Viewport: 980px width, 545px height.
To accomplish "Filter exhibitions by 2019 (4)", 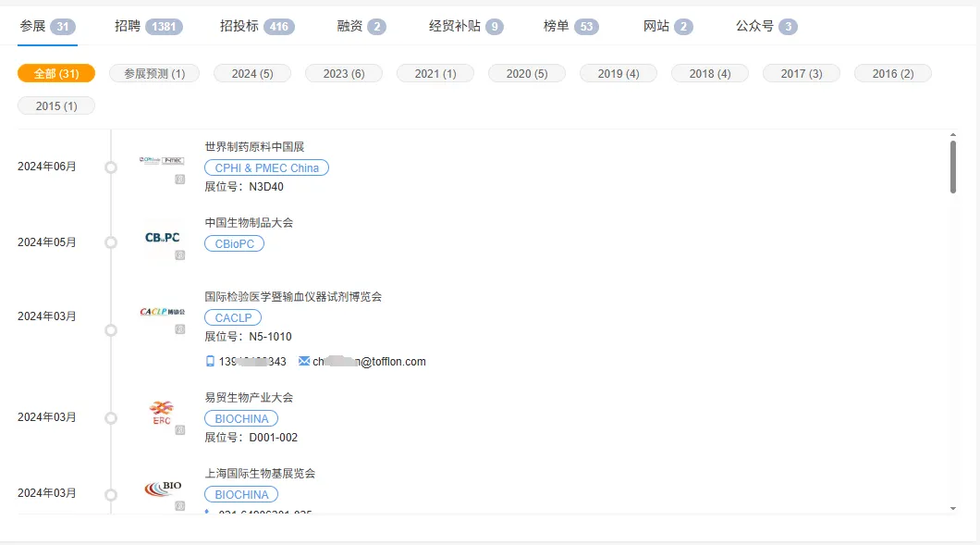I will point(619,73).
